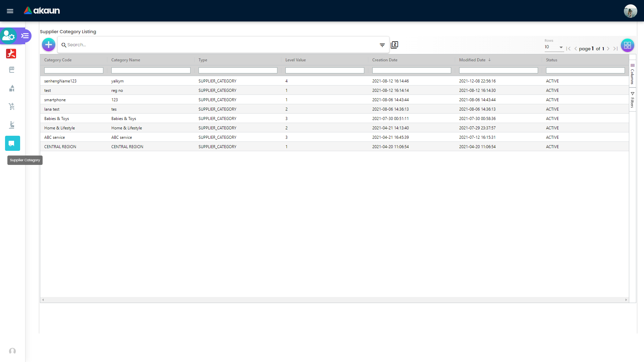
Task: Go to next page of results
Action: click(608, 49)
